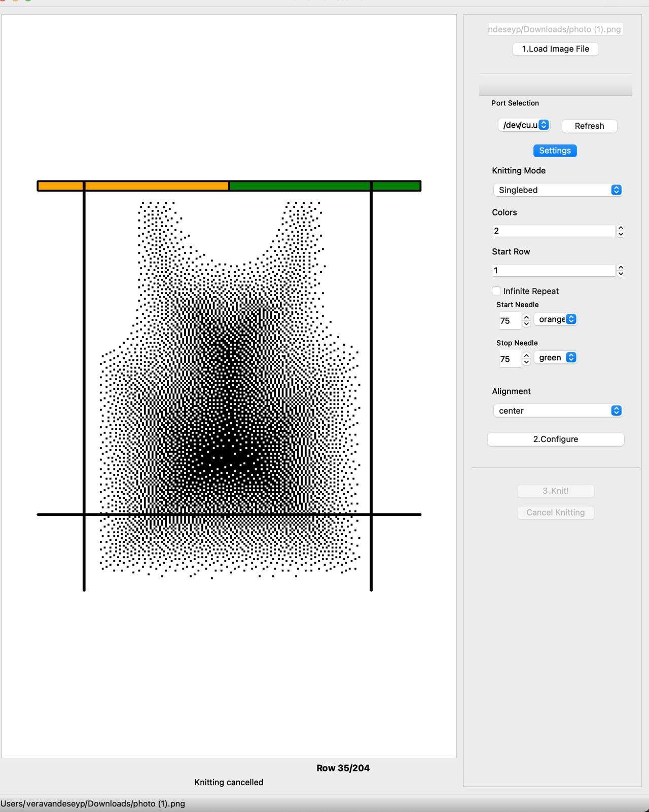
Task: Open the Start Needle orange color dropdown
Action: click(556, 319)
